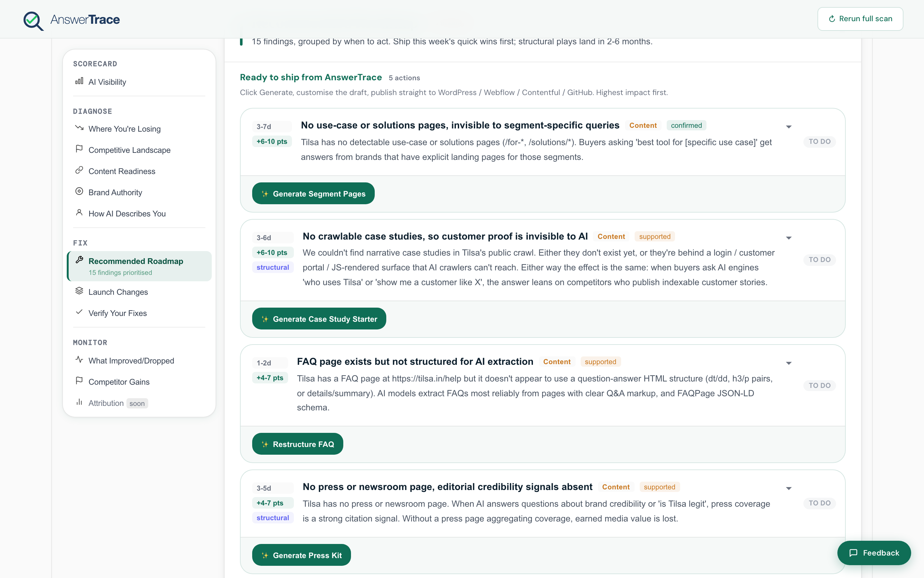Expand the use-case or solutions pages finding
The height and width of the screenshot is (578, 924).
pos(789,127)
